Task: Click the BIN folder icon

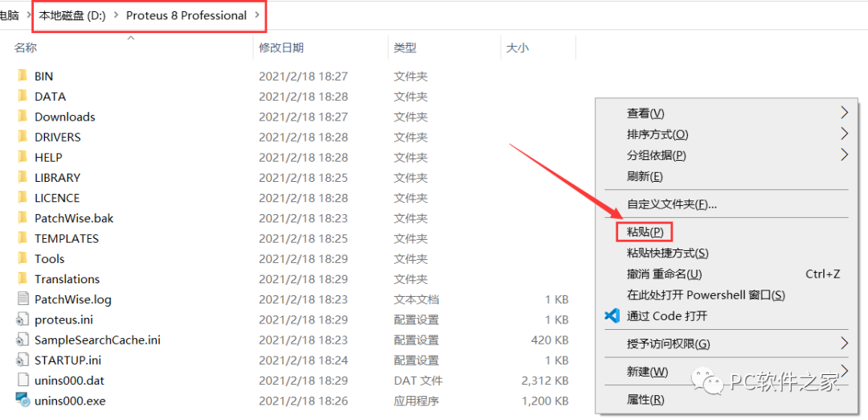Action: 23,76
